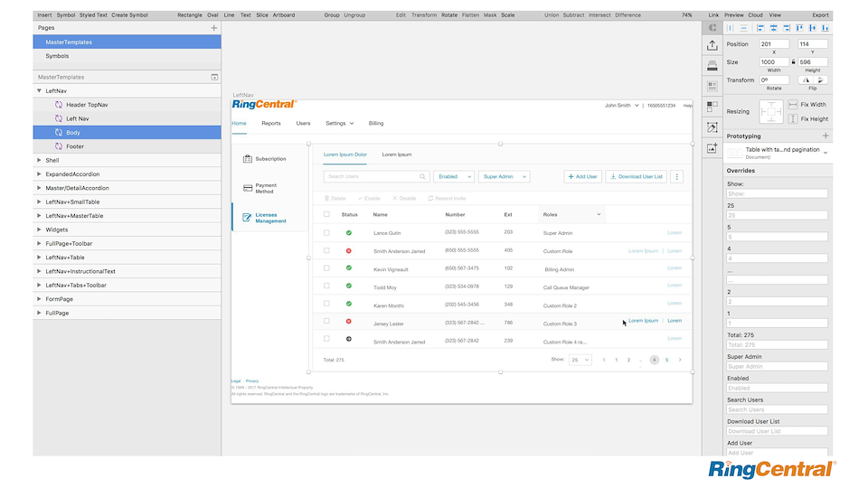Click the add Prototyping plus icon
This screenshot has width=868, height=488.
coord(826,136)
